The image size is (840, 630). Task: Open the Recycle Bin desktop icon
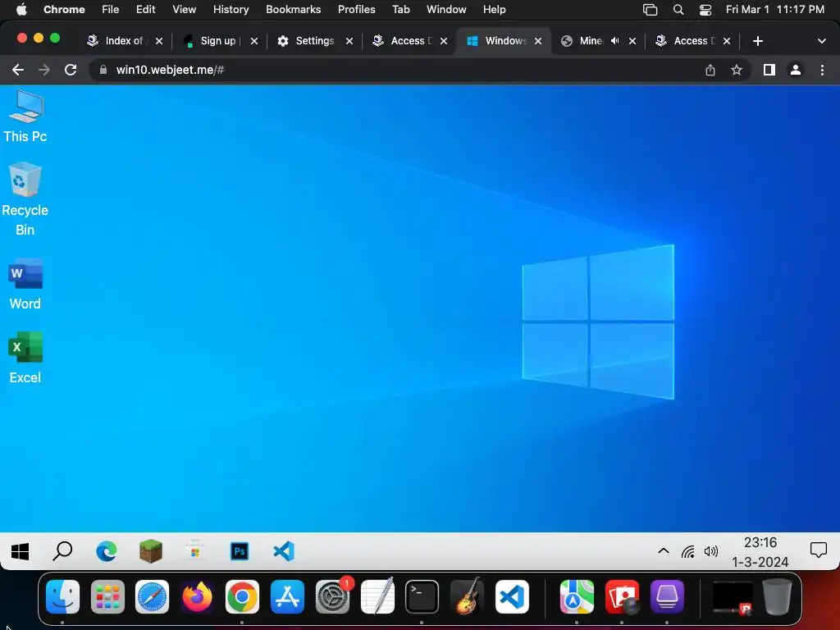(25, 199)
